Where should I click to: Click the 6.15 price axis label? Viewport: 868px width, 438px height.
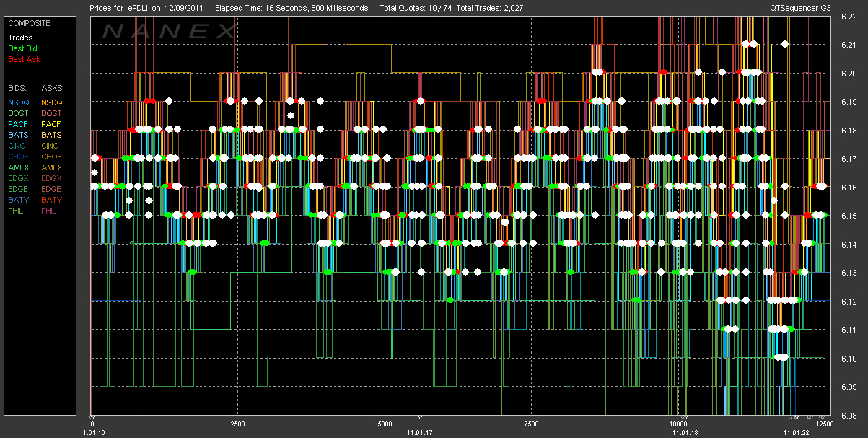848,216
